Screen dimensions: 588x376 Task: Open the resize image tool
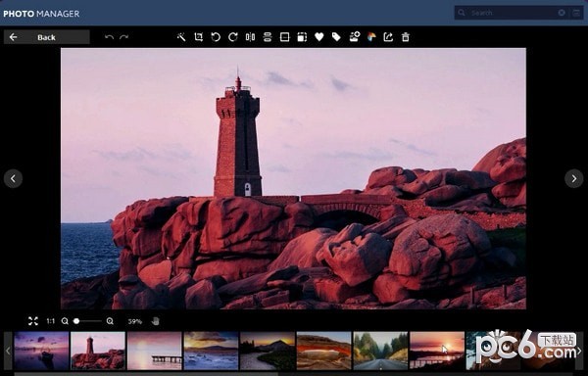pos(302,36)
